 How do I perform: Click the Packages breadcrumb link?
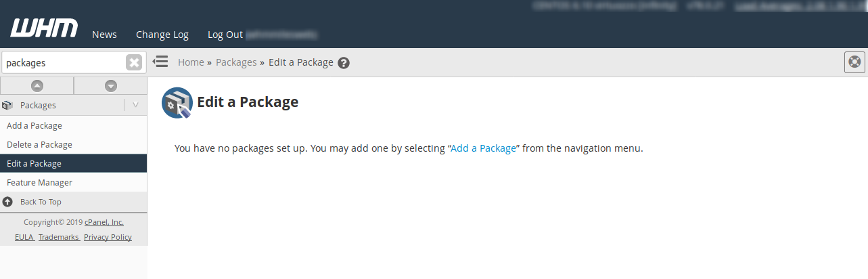236,62
